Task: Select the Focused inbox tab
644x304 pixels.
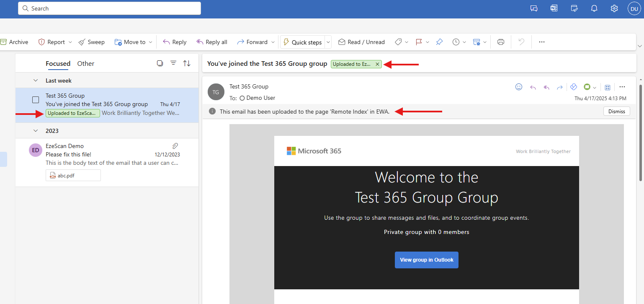Action: [x=58, y=64]
